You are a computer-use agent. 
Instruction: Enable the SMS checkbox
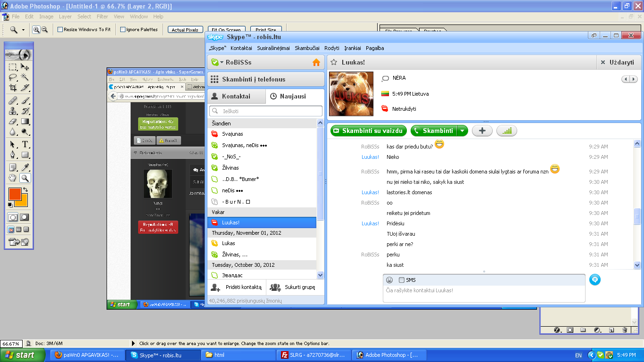pyautogui.click(x=402, y=280)
